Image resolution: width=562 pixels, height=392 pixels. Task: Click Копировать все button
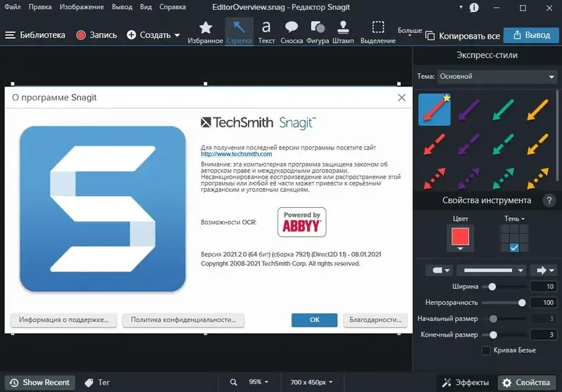pos(463,36)
